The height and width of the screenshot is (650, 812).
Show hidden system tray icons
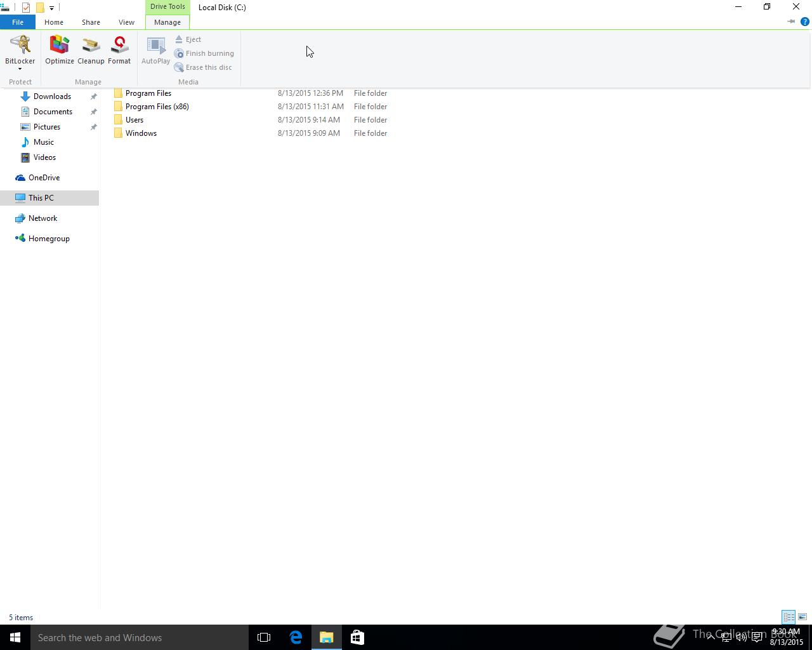(710, 637)
